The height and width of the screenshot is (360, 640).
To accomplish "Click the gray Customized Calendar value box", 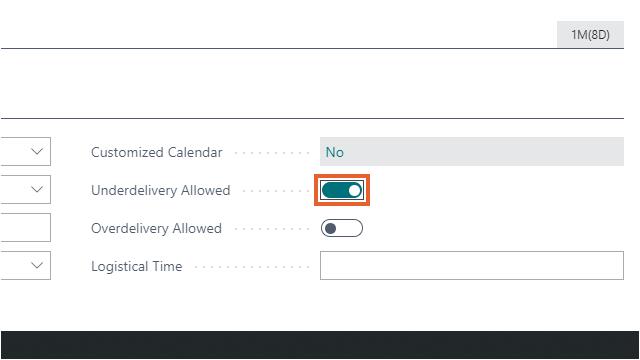I will click(472, 151).
